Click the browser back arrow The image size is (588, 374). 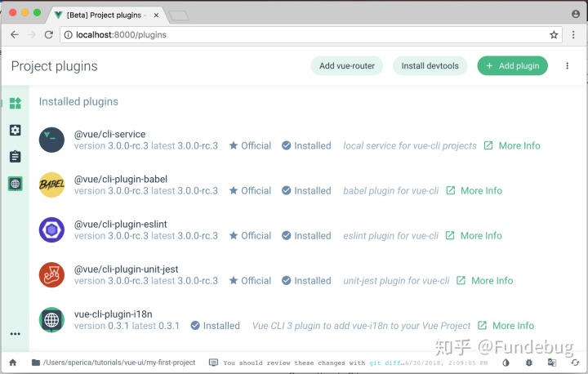pyautogui.click(x=14, y=34)
